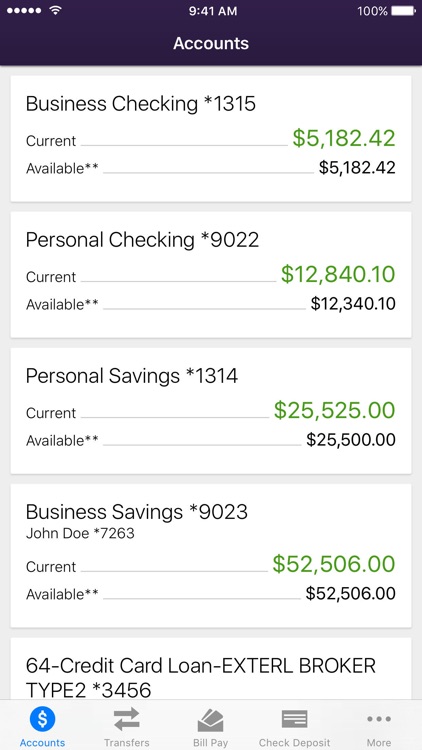422x750 pixels.
Task: Tap the 9:41 AM status clock
Action: click(x=213, y=11)
